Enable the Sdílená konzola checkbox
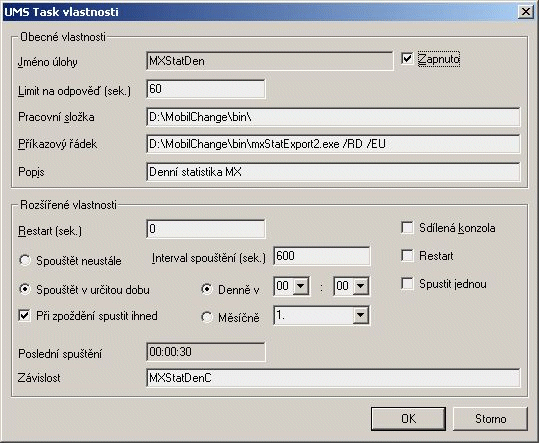The height and width of the screenshot is (443, 539). coord(407,228)
